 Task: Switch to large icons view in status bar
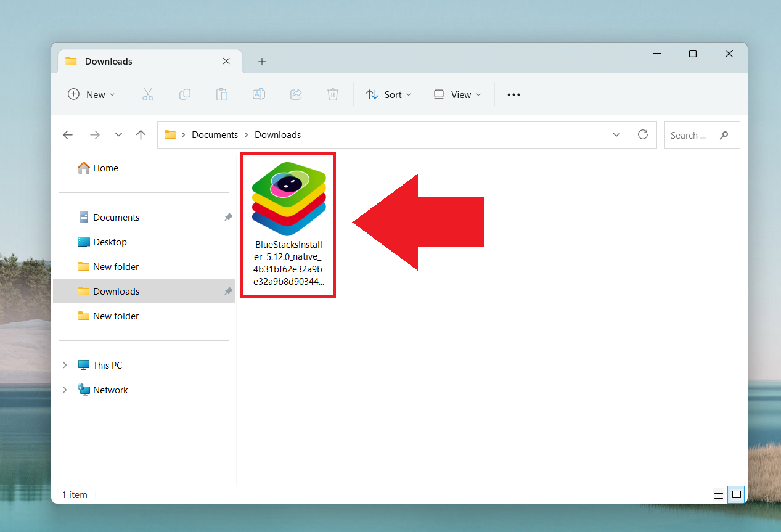[x=737, y=494]
